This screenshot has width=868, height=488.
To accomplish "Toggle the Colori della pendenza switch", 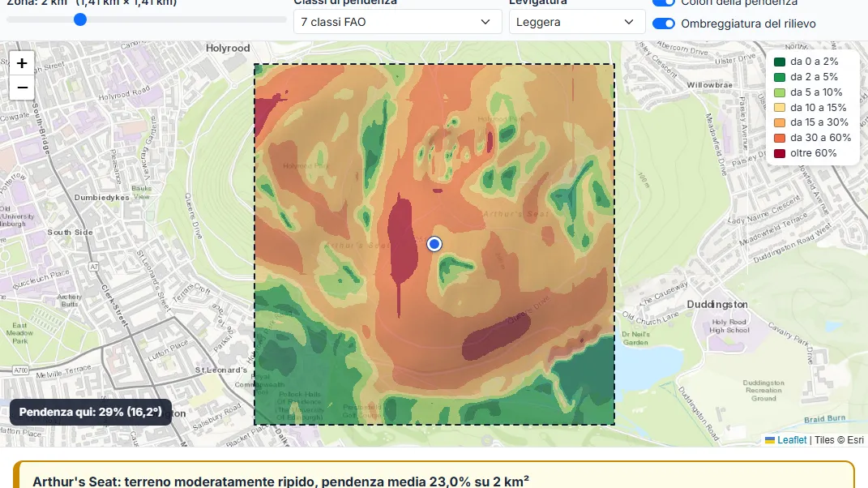I will tap(663, 2).
